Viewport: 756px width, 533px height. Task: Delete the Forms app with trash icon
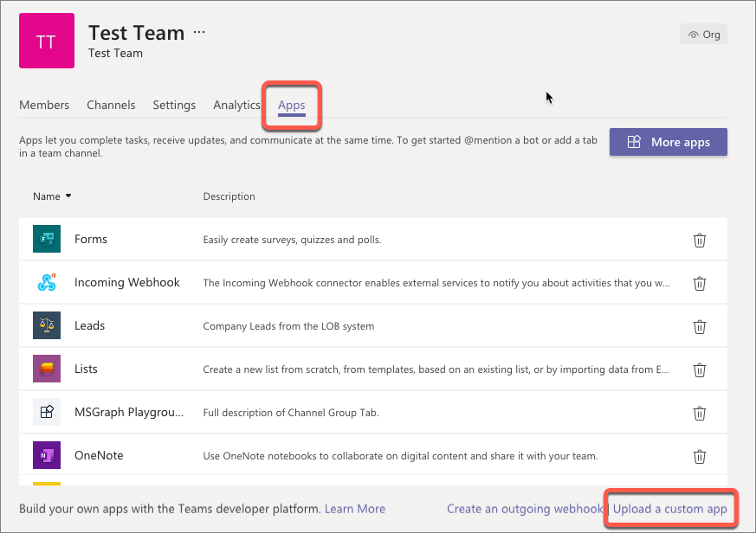700,240
